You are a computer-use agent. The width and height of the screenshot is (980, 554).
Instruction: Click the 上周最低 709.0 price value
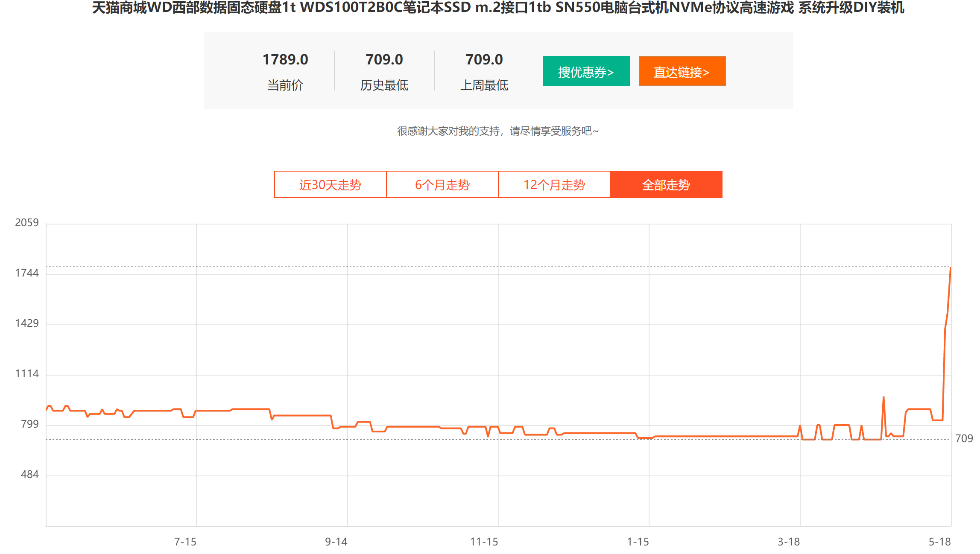pos(484,60)
